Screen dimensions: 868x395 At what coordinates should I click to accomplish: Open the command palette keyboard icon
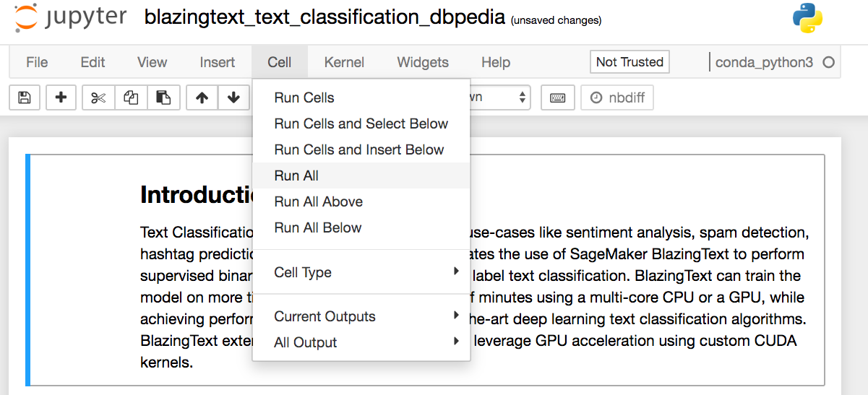click(x=557, y=97)
